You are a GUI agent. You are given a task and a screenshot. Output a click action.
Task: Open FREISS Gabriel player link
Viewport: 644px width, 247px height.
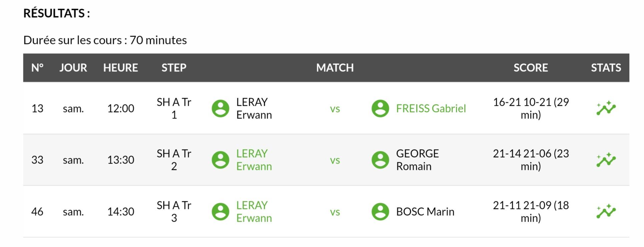click(431, 108)
